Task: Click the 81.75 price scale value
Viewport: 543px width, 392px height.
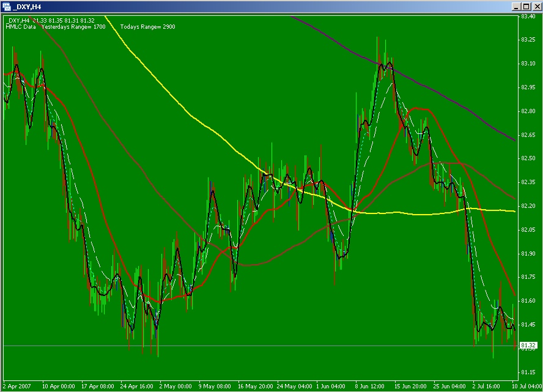Action: (528, 277)
